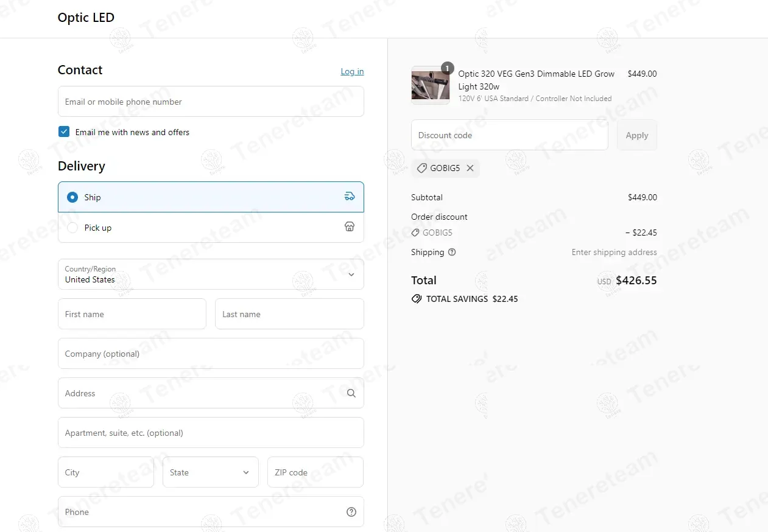This screenshot has width=768, height=532.
Task: Focus the Email or mobile phone number field
Action: (211, 101)
